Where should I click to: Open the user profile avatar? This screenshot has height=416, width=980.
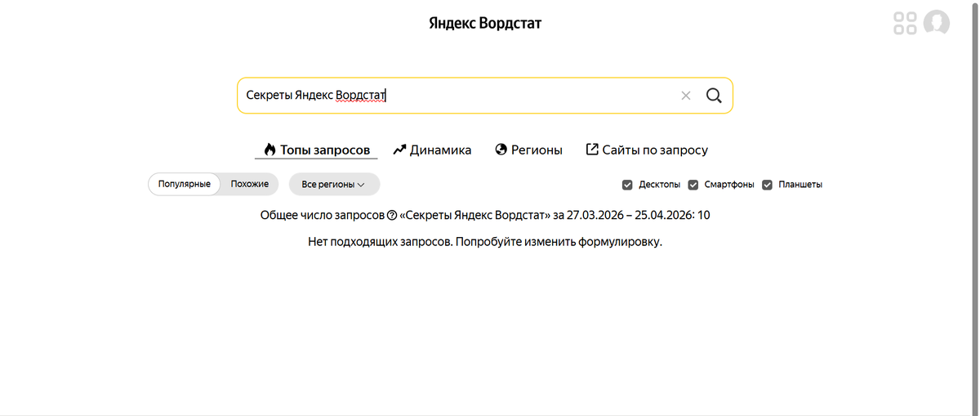(x=937, y=23)
